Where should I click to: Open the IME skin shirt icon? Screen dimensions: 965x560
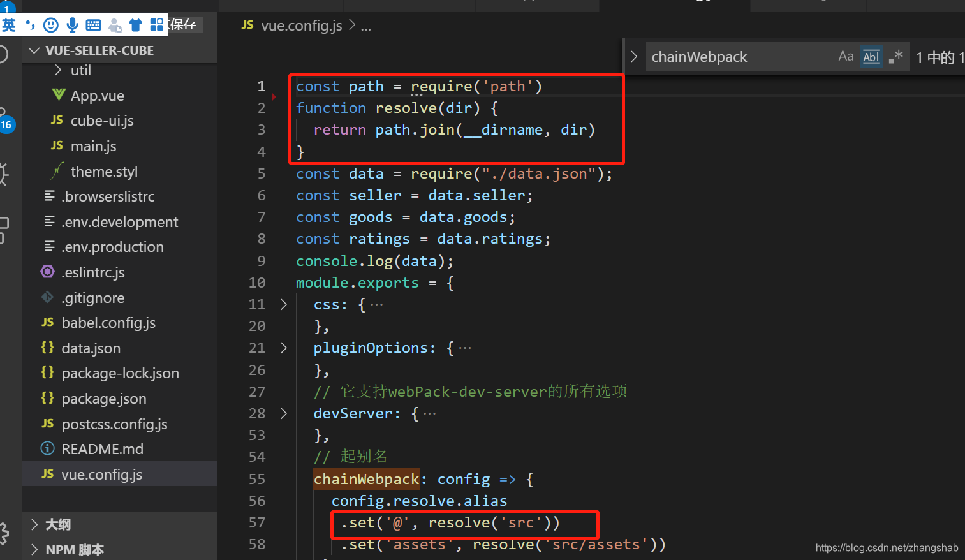135,26
